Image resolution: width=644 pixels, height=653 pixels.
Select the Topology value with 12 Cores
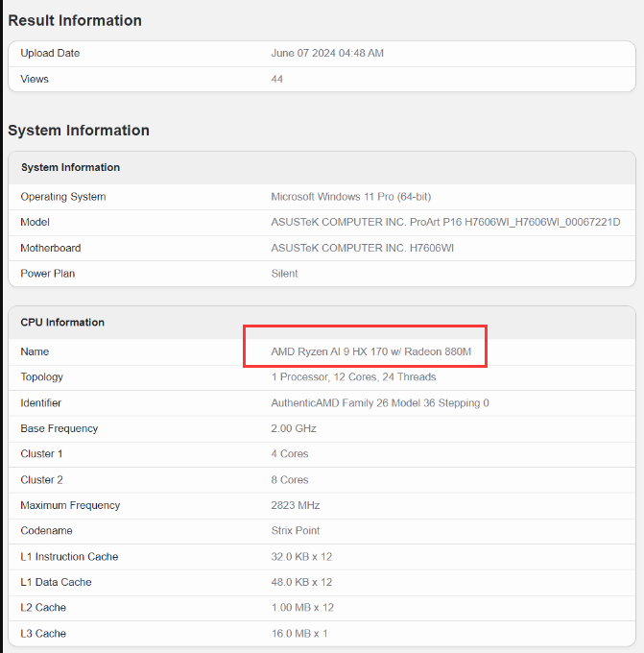pos(353,377)
